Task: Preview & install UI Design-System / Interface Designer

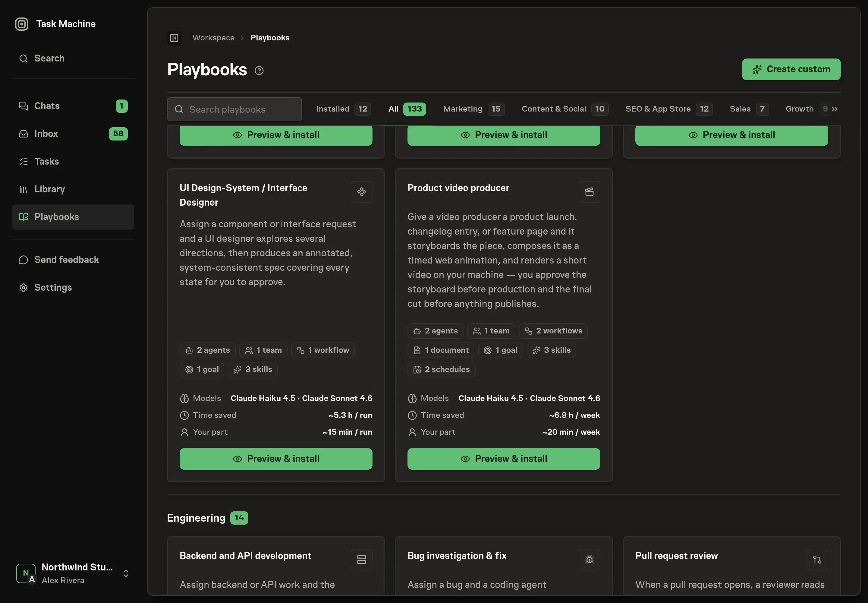Action: (x=276, y=459)
